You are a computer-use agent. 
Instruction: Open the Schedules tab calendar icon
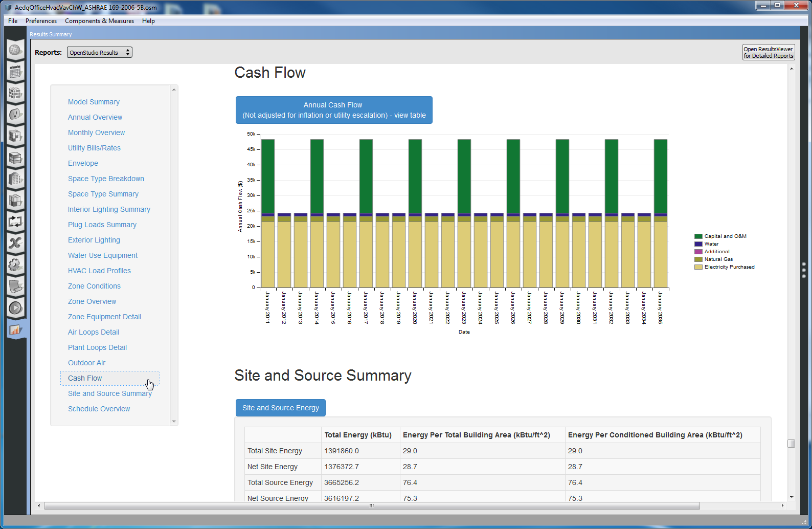point(15,72)
